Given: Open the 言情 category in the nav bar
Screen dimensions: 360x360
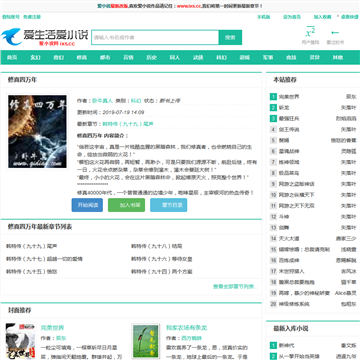Looking at the screenshot, I should 128,57.
